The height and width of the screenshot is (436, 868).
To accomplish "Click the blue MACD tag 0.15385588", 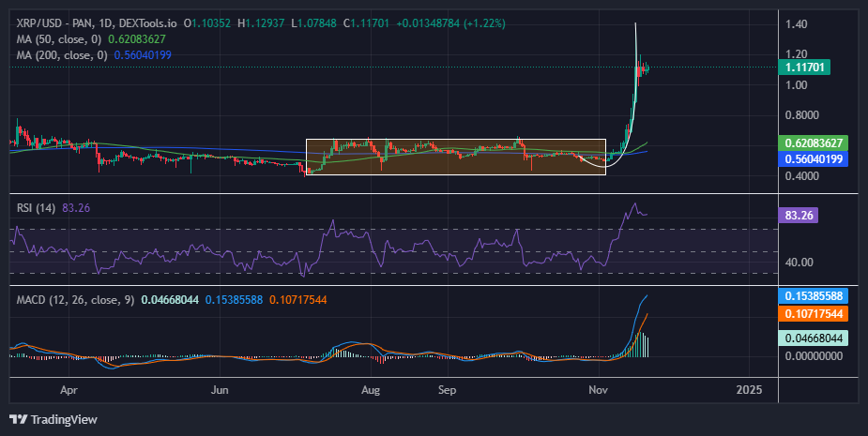I will [x=813, y=295].
